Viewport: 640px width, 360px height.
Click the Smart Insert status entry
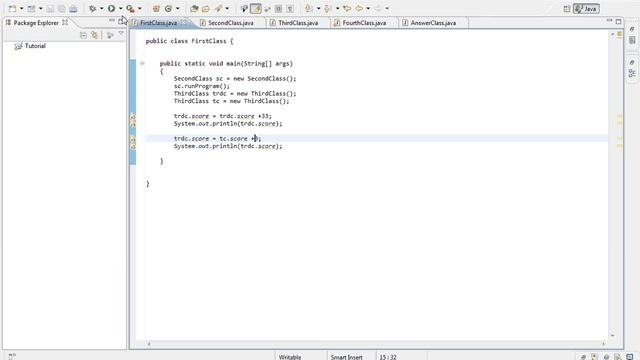(x=347, y=357)
